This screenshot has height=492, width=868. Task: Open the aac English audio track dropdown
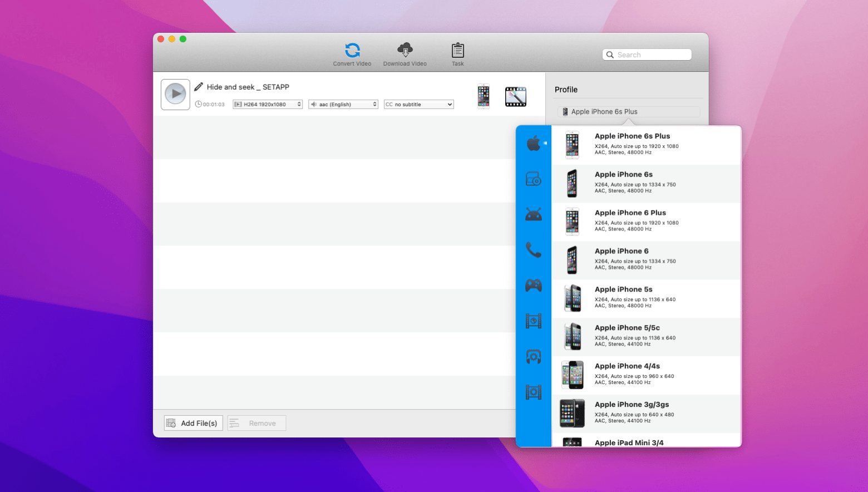[343, 104]
